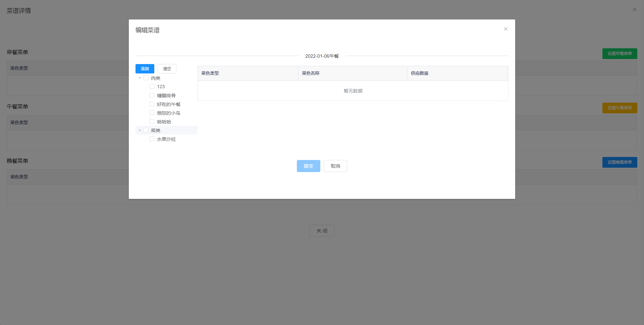Select the 123 checkbox

tap(152, 87)
